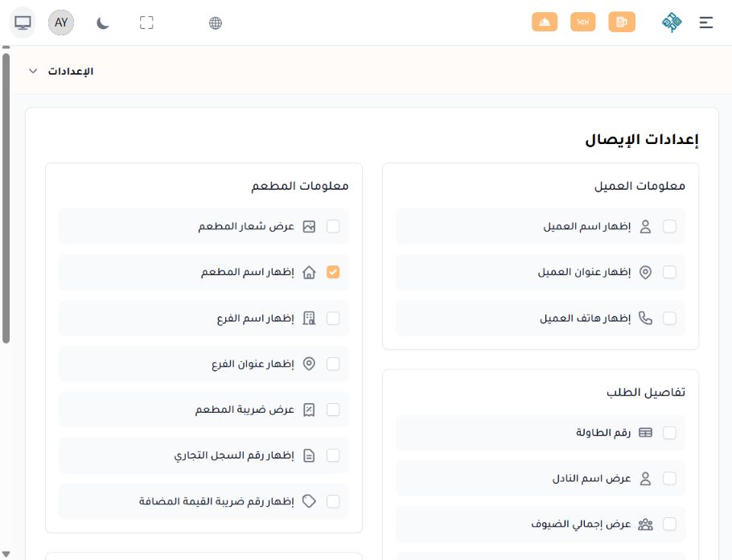
Task: Enable إظهار رقم ضريبة القيمة المضافة checkbox
Action: (333, 501)
